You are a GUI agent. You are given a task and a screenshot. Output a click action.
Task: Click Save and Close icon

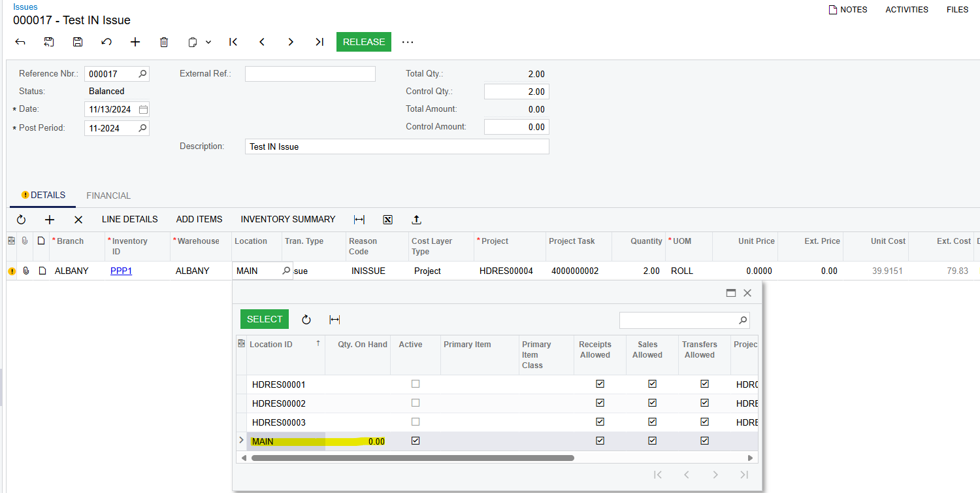pyautogui.click(x=49, y=42)
